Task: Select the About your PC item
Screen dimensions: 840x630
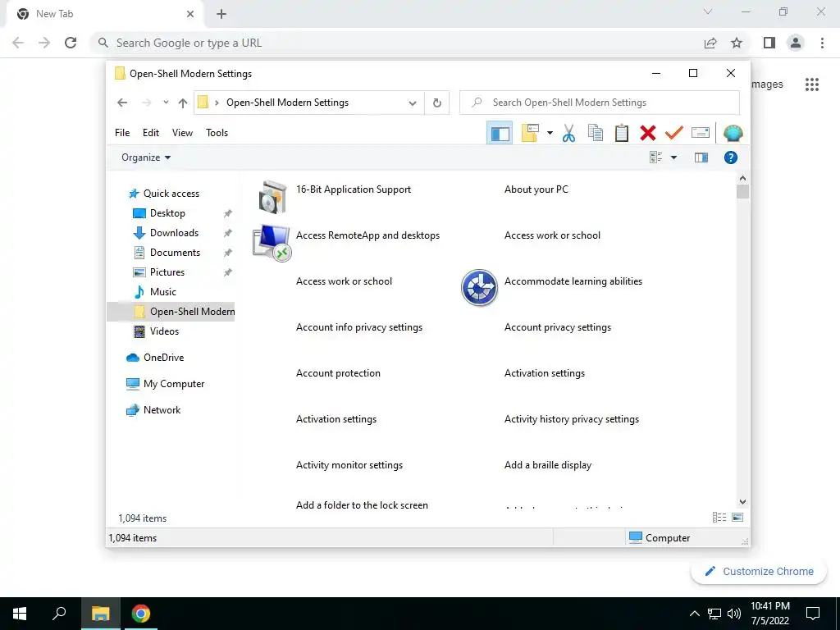Action: [536, 189]
